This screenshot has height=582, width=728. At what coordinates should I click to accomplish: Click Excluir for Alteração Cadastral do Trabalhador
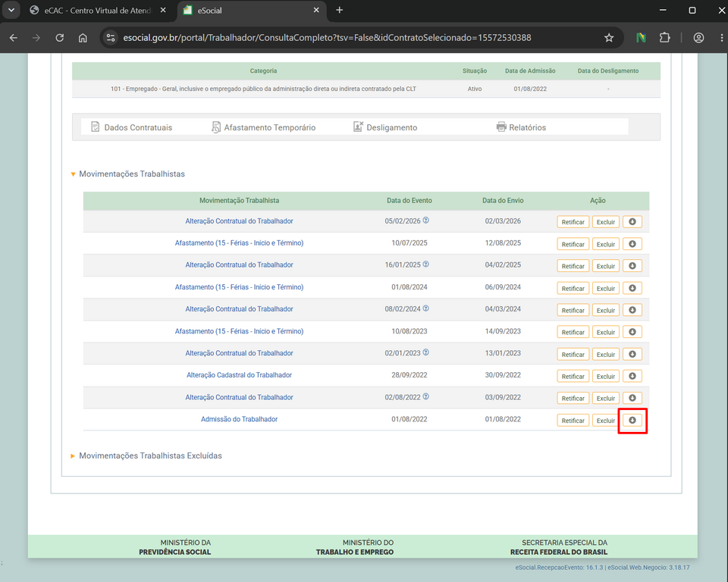click(x=605, y=376)
